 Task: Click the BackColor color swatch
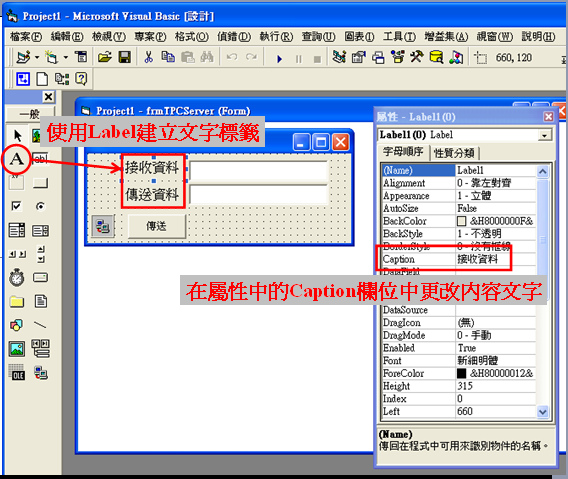coord(461,221)
